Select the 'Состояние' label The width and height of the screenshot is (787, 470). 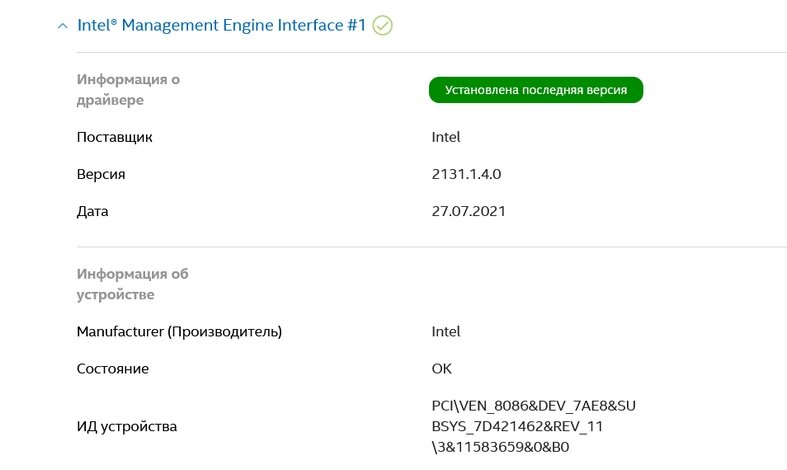coord(113,369)
